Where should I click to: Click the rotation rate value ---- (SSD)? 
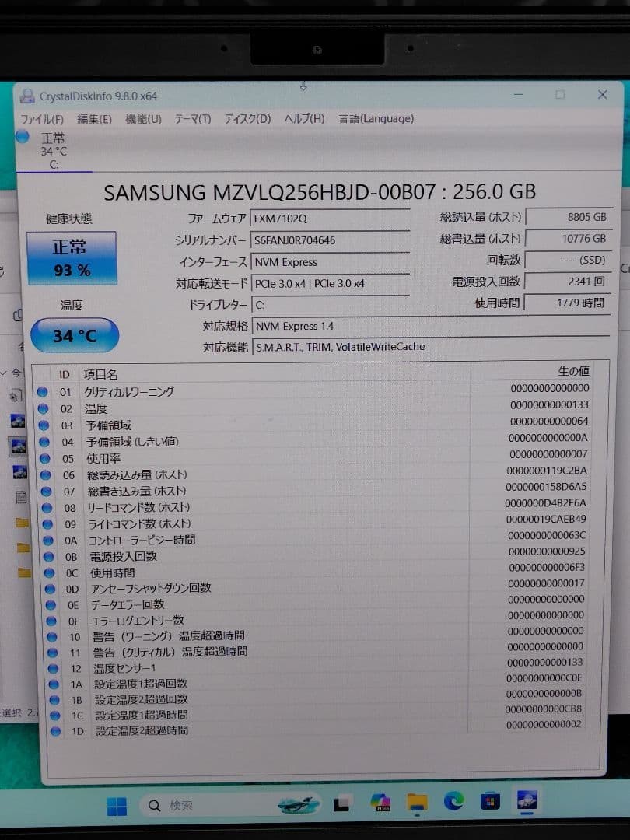[x=568, y=260]
